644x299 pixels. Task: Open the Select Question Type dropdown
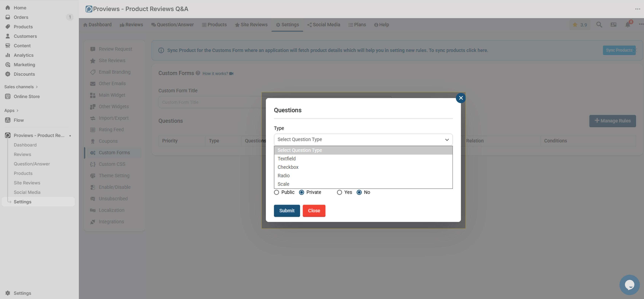[363, 139]
